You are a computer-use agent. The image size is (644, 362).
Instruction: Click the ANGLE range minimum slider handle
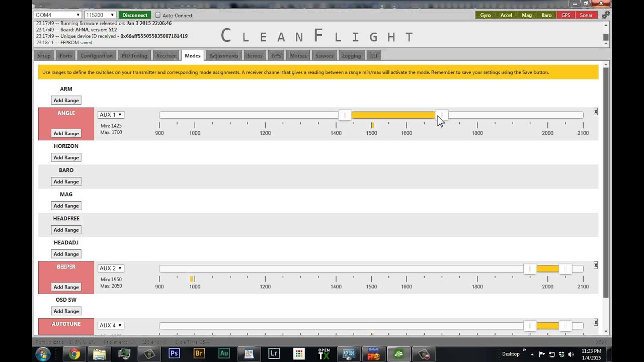345,115
